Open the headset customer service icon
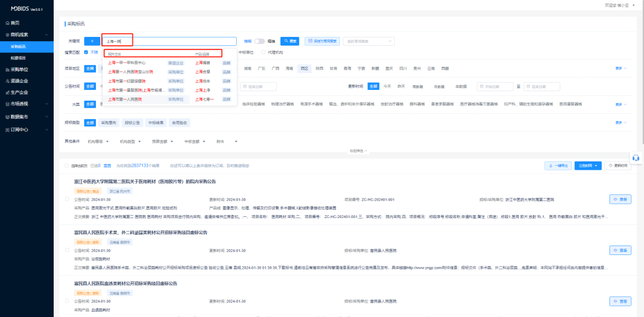This screenshot has width=644, height=317. [636, 158]
